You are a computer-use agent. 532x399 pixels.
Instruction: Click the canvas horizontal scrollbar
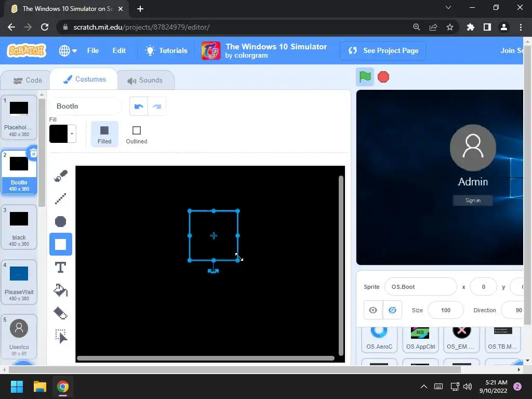tap(206, 358)
